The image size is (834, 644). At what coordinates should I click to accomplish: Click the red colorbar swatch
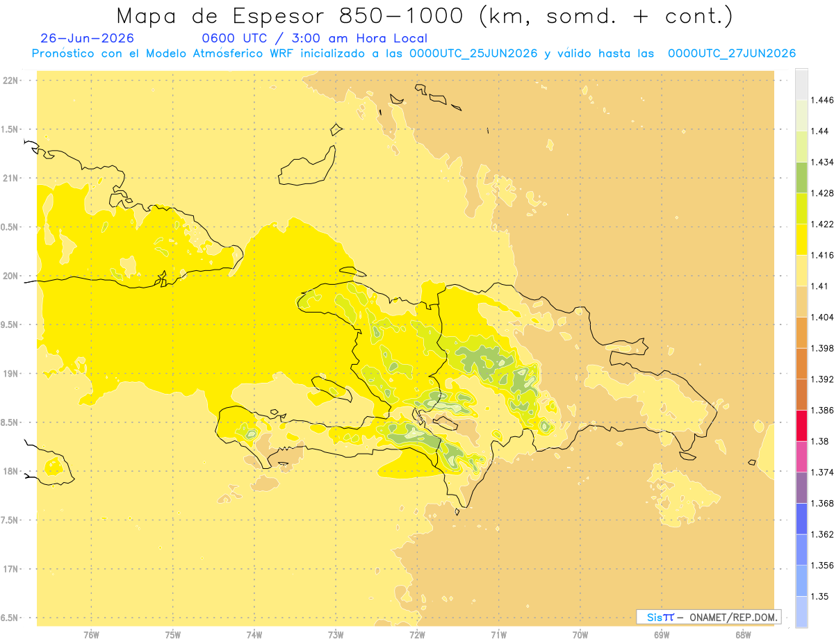click(802, 426)
